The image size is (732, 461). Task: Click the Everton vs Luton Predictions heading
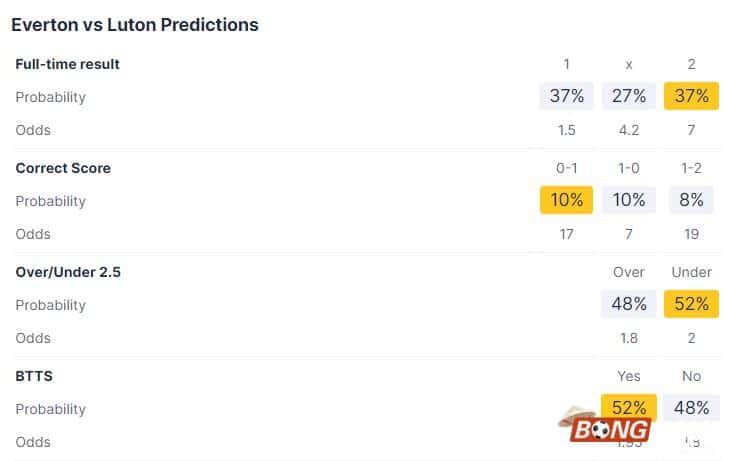[135, 25]
